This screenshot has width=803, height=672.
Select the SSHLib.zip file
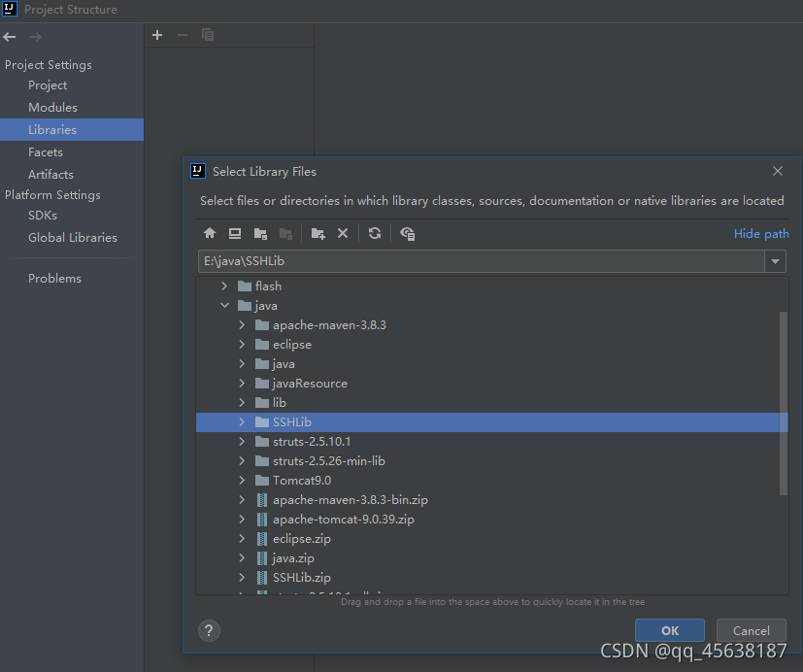491,578
